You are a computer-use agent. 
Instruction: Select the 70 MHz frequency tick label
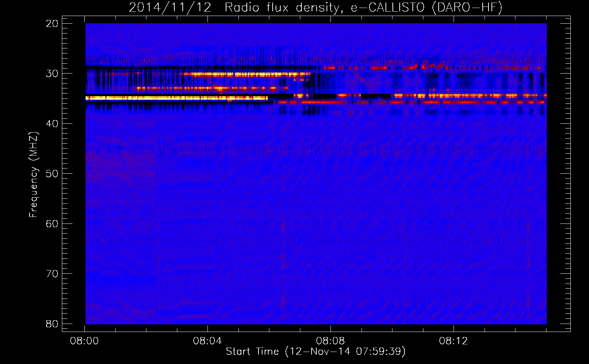pyautogui.click(x=52, y=274)
